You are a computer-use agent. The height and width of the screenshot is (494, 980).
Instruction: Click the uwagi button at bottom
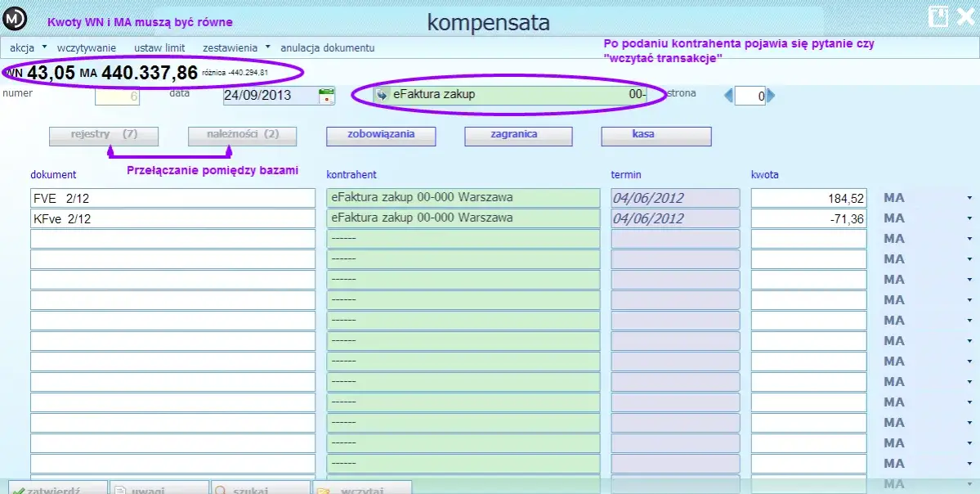pyautogui.click(x=159, y=487)
